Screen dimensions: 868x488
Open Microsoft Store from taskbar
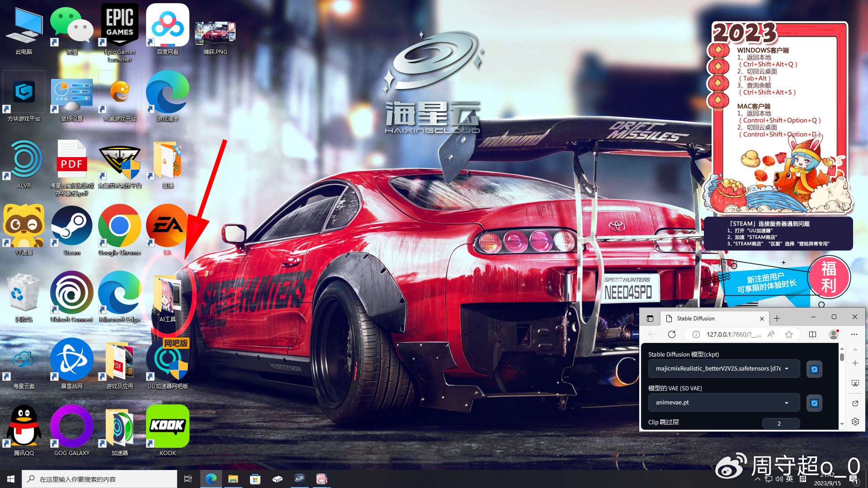255,479
